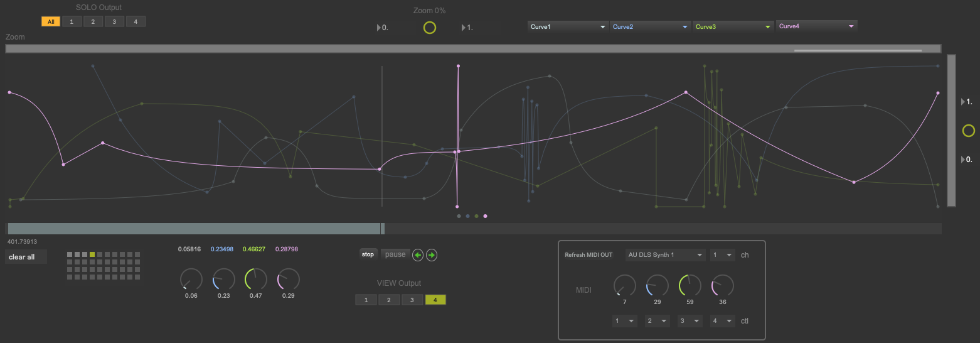This screenshot has height=343, width=980.
Task: Click the vertical zoom circle at right
Action: coord(969,131)
